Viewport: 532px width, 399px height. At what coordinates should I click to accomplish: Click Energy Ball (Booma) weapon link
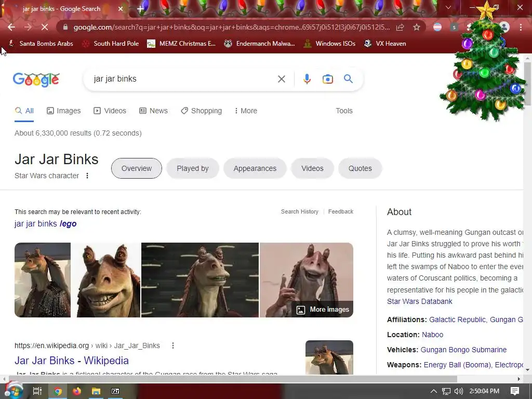457,365
